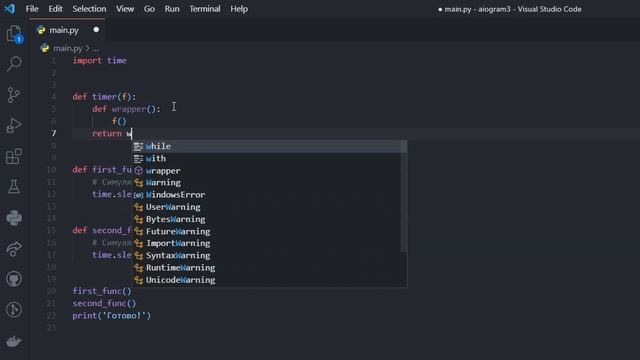The width and height of the screenshot is (640, 360).
Task: Click the VS Code logo icon
Action: pos(10,9)
